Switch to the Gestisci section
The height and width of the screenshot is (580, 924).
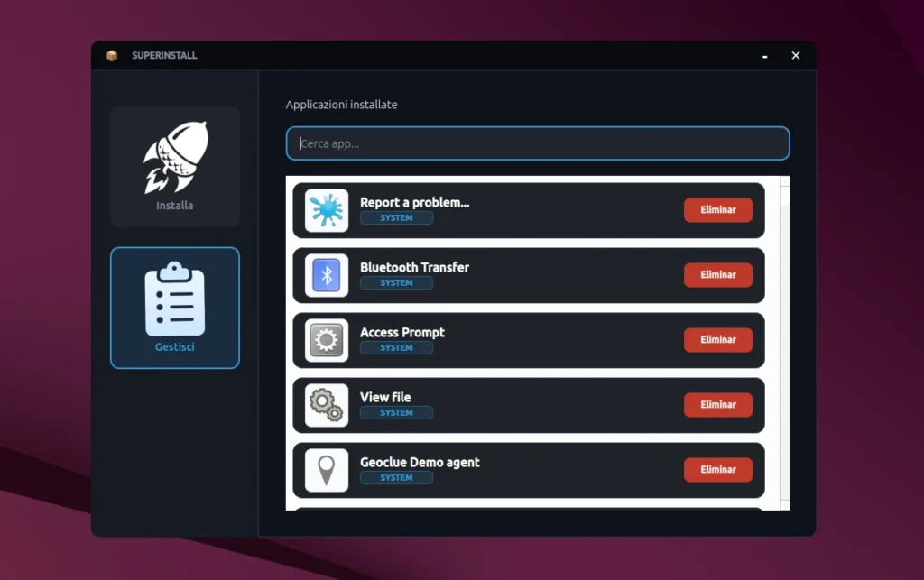pos(174,308)
